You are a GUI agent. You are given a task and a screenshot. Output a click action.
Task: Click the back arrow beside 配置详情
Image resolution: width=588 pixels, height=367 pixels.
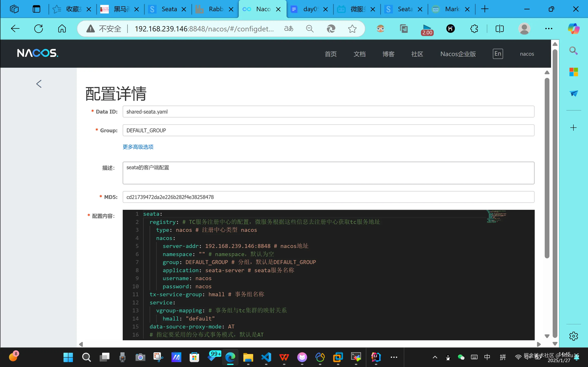39,84
